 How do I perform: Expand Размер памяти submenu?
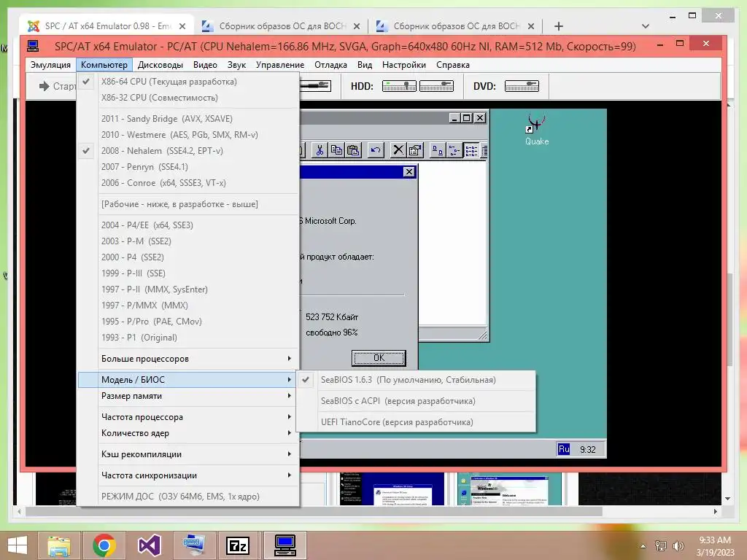pyautogui.click(x=188, y=396)
